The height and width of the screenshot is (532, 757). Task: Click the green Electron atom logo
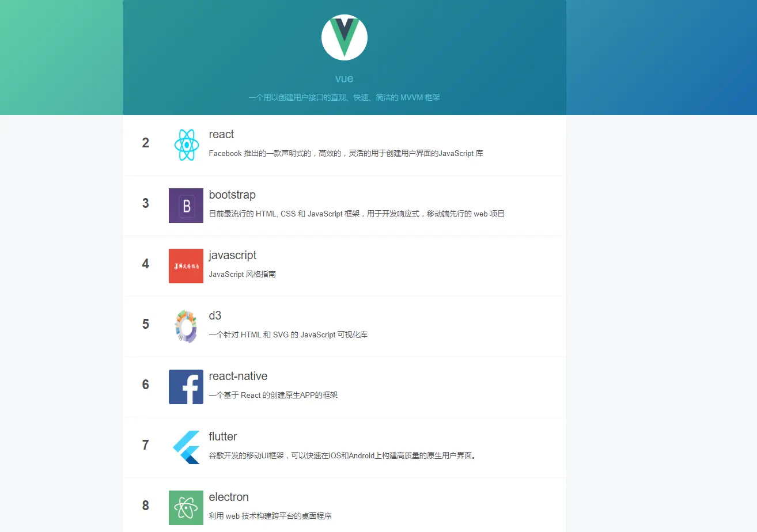[x=186, y=508]
